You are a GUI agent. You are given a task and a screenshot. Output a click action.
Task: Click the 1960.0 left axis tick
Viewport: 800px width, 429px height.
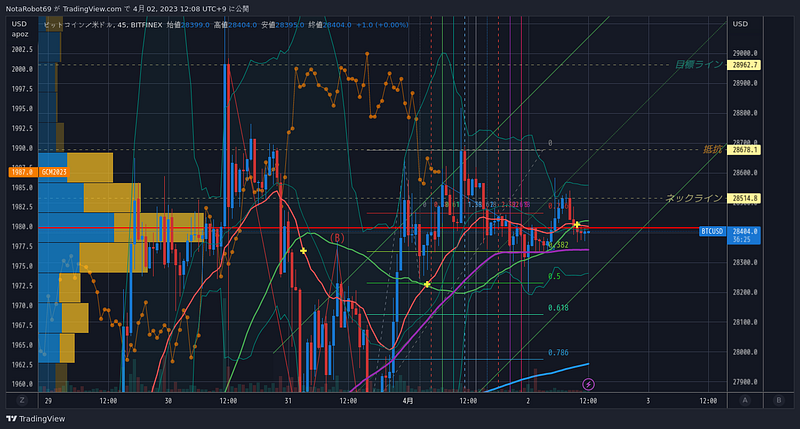[x=22, y=384]
